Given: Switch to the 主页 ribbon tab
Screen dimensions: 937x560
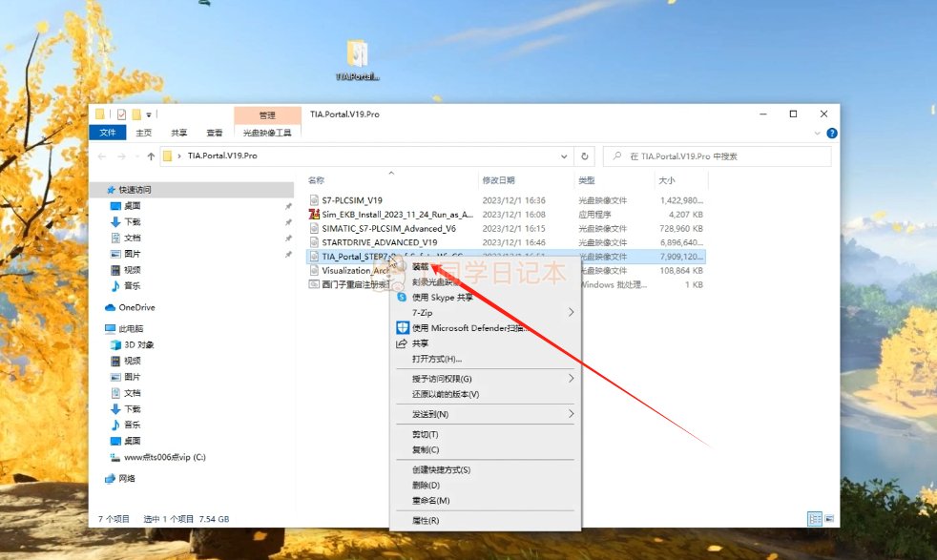Looking at the screenshot, I should pos(143,133).
